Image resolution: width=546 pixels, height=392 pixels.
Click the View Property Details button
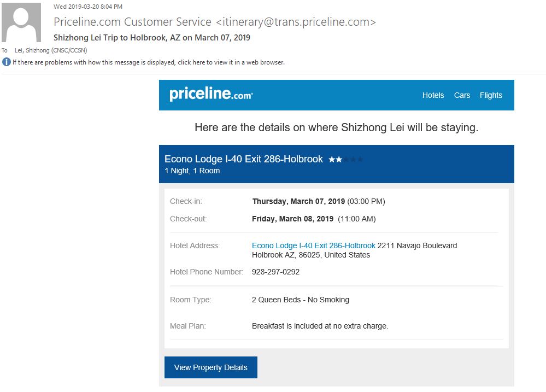210,367
